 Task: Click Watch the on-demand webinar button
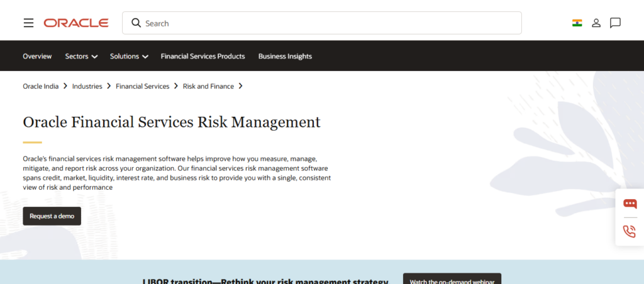(x=452, y=279)
